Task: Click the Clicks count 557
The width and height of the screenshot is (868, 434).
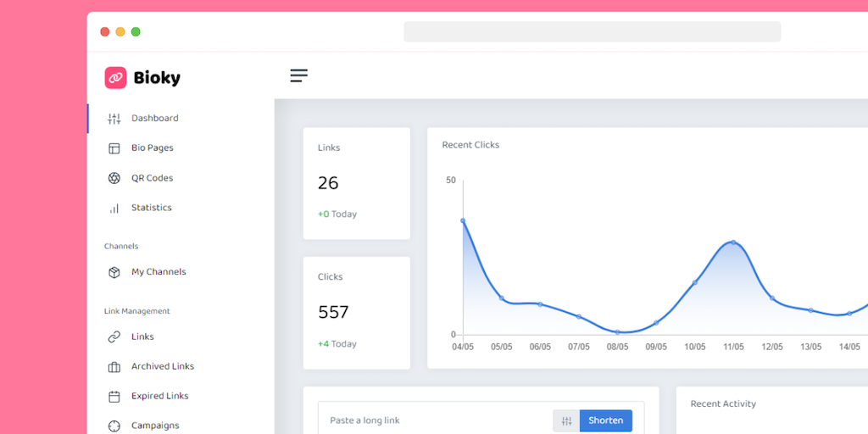Action: (x=333, y=313)
